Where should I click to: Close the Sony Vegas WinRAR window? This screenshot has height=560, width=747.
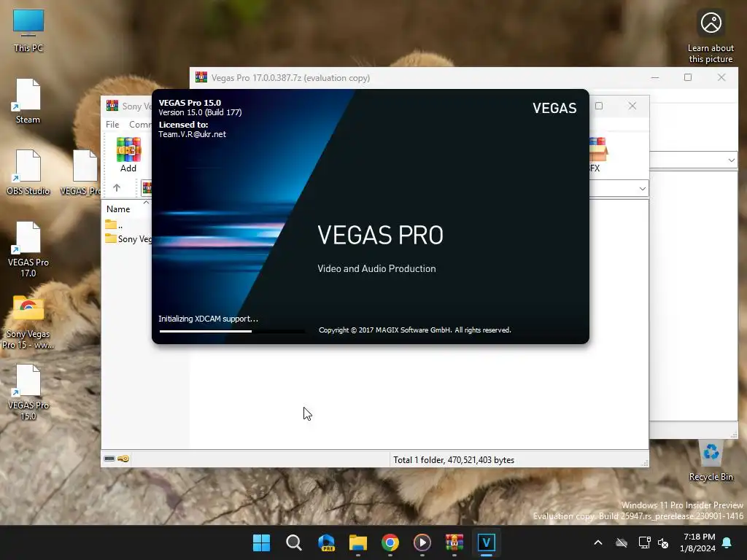632,106
